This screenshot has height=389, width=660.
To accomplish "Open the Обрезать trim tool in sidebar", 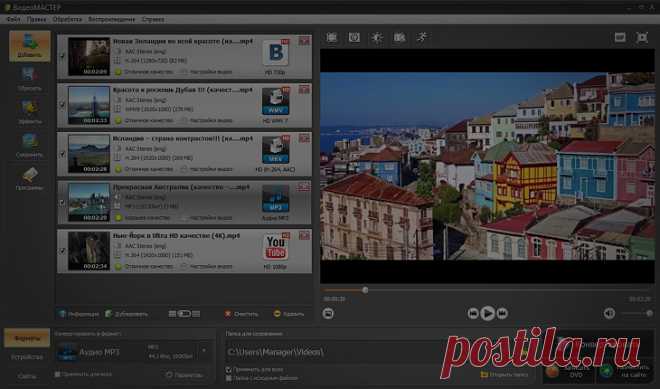I will (x=29, y=79).
